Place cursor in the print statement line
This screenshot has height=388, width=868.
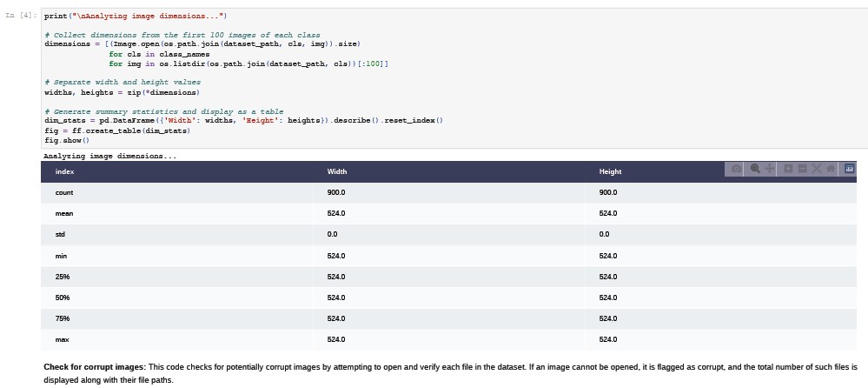[136, 16]
